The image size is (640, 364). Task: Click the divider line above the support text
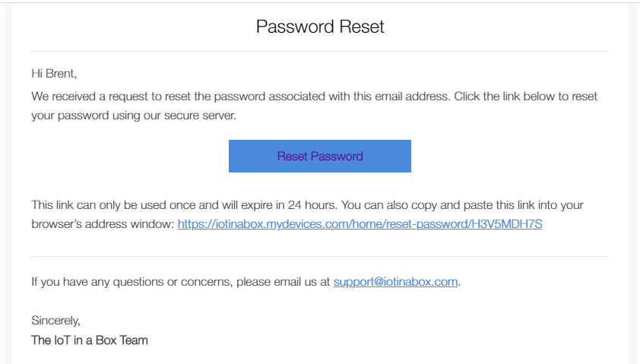coord(319,257)
